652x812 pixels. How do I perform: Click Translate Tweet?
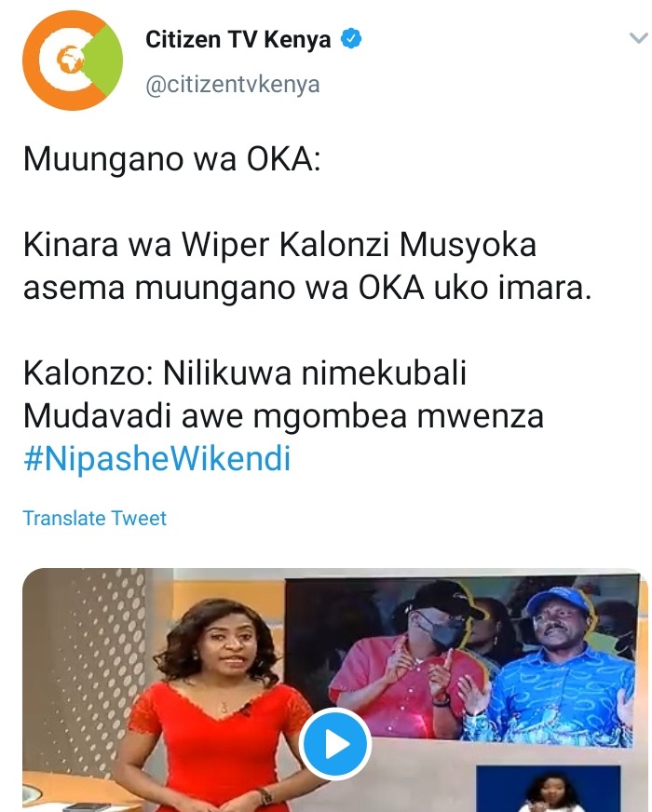95,518
